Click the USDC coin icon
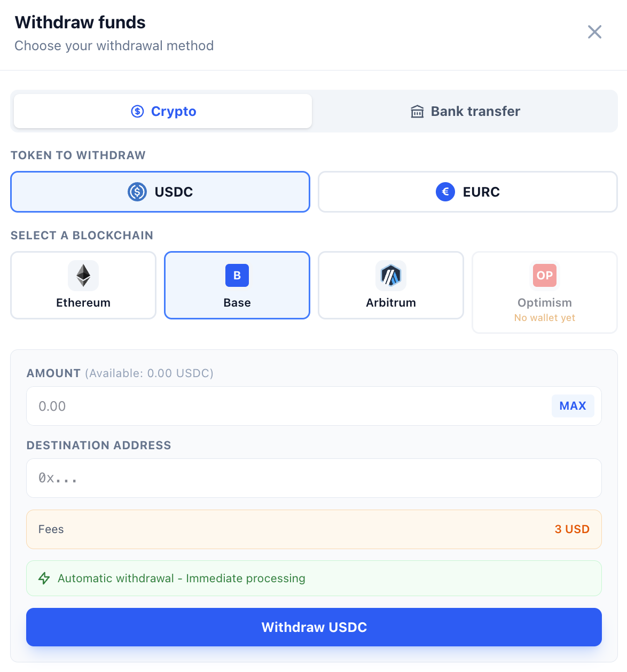This screenshot has width=627, height=672. click(137, 192)
